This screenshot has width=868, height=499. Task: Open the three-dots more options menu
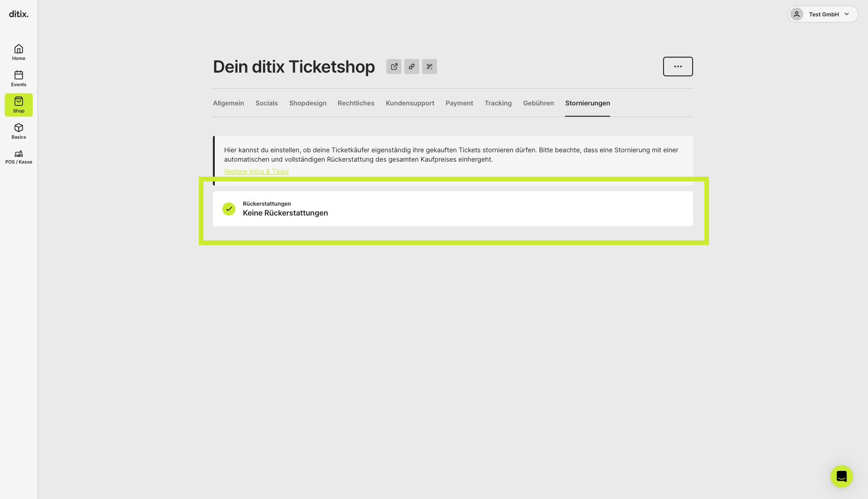tap(678, 67)
